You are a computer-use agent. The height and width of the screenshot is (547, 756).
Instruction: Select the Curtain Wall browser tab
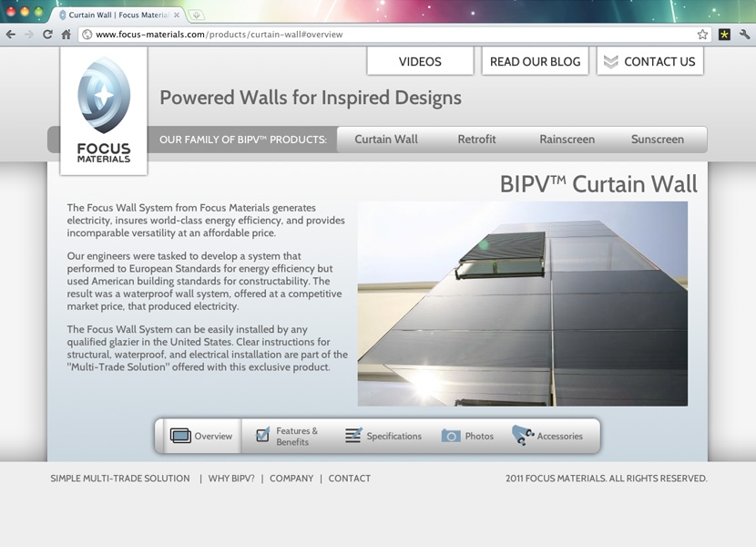coord(117,15)
